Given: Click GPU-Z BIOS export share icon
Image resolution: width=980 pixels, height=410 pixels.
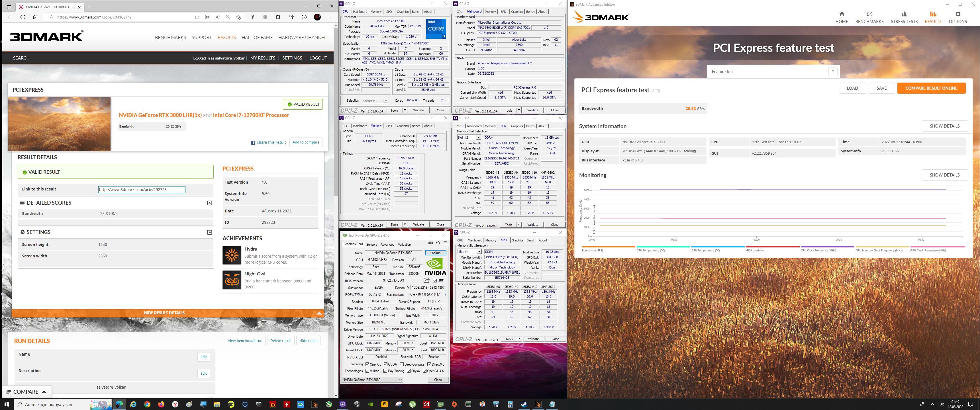Looking at the screenshot, I should click(x=426, y=281).
